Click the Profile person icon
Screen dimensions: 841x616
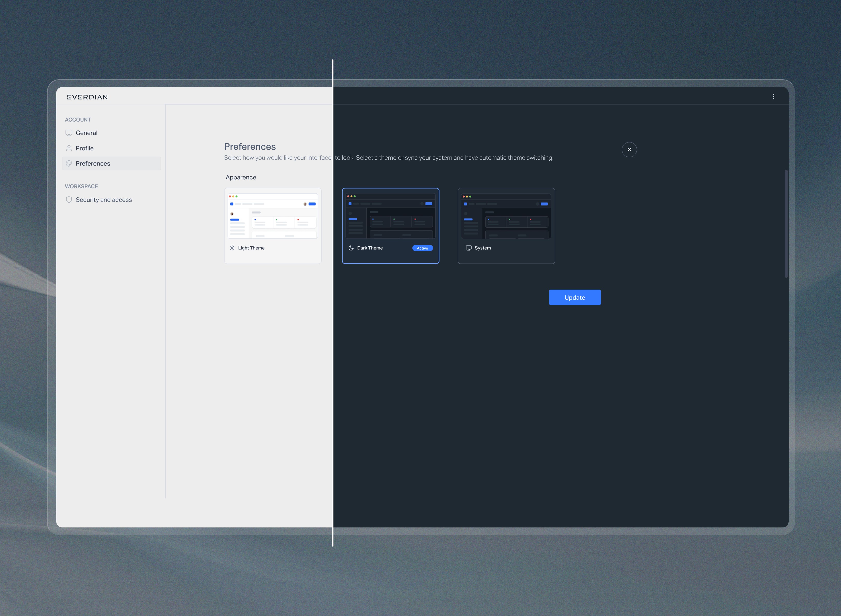point(69,148)
